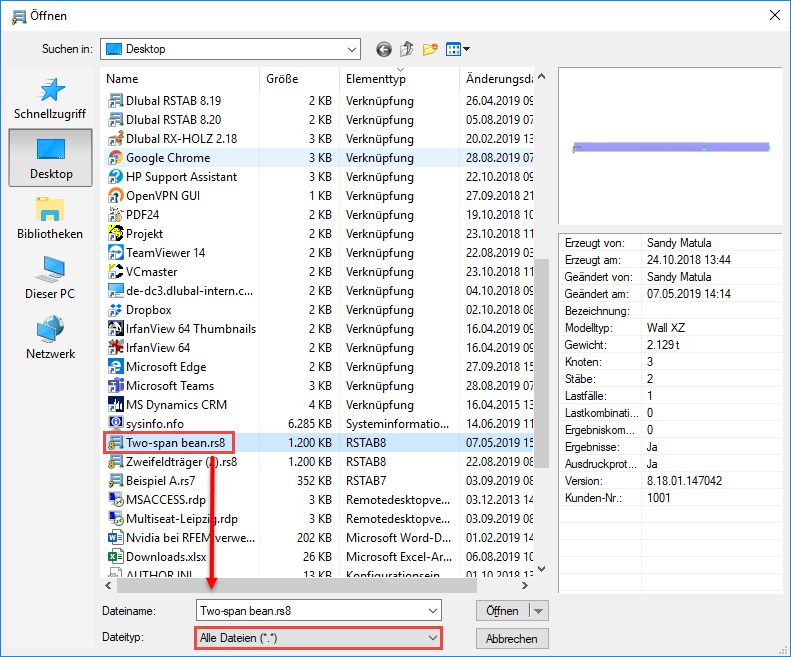Click the horizontal scrollbar right arrow
The height and width of the screenshot is (657, 791).
coord(525,585)
